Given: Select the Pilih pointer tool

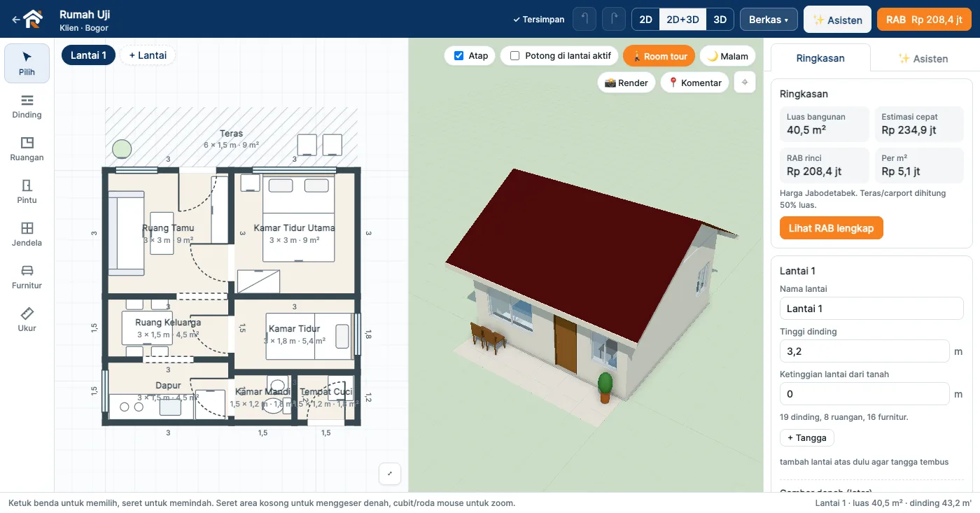Looking at the screenshot, I should (27, 64).
